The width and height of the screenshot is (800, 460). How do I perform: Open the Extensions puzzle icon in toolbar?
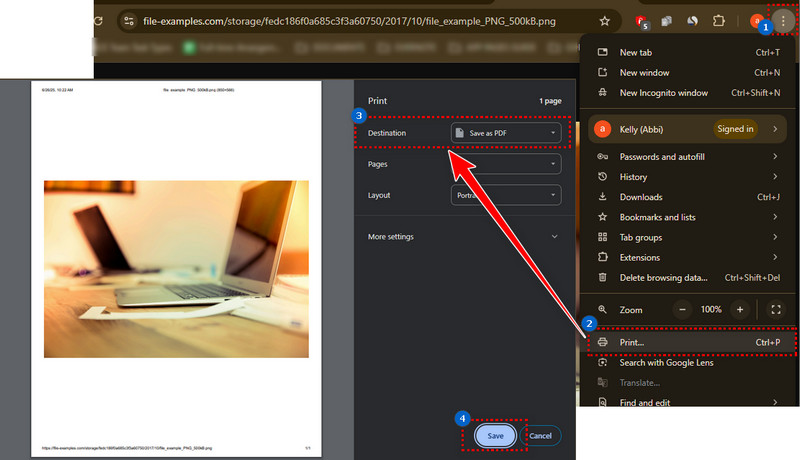(x=718, y=21)
